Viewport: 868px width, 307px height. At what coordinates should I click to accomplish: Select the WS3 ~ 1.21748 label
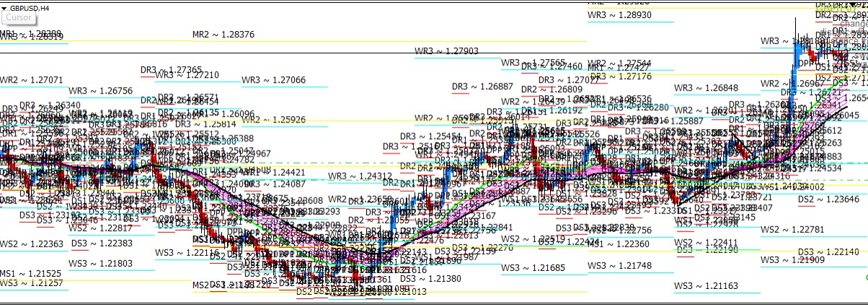coord(619,266)
